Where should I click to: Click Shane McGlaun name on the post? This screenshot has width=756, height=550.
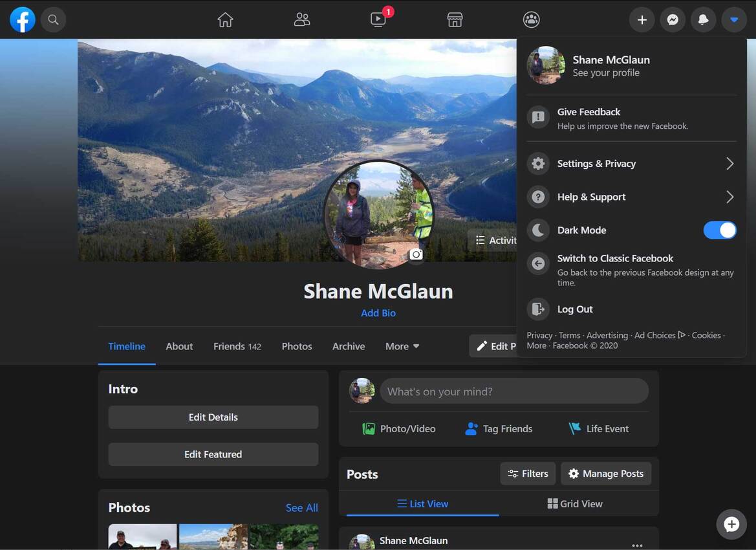(x=413, y=541)
